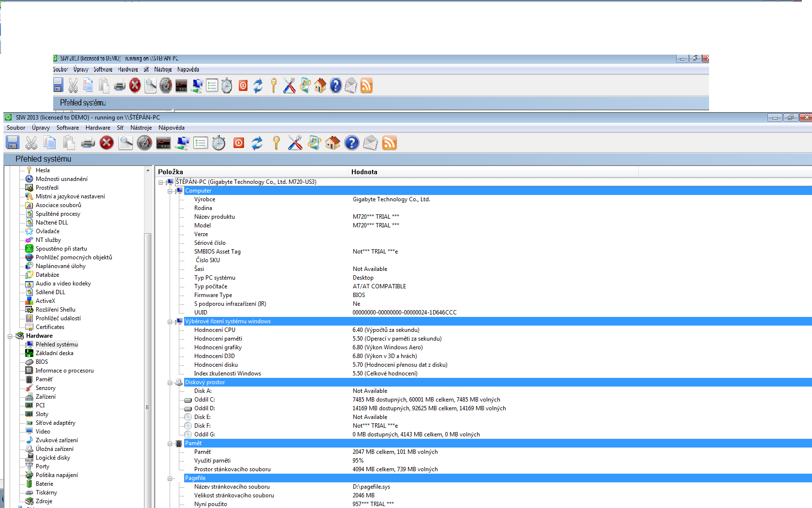Viewport: 812px width, 508px height.
Task: Collapse the Diskový prostor section
Action: coord(170,383)
